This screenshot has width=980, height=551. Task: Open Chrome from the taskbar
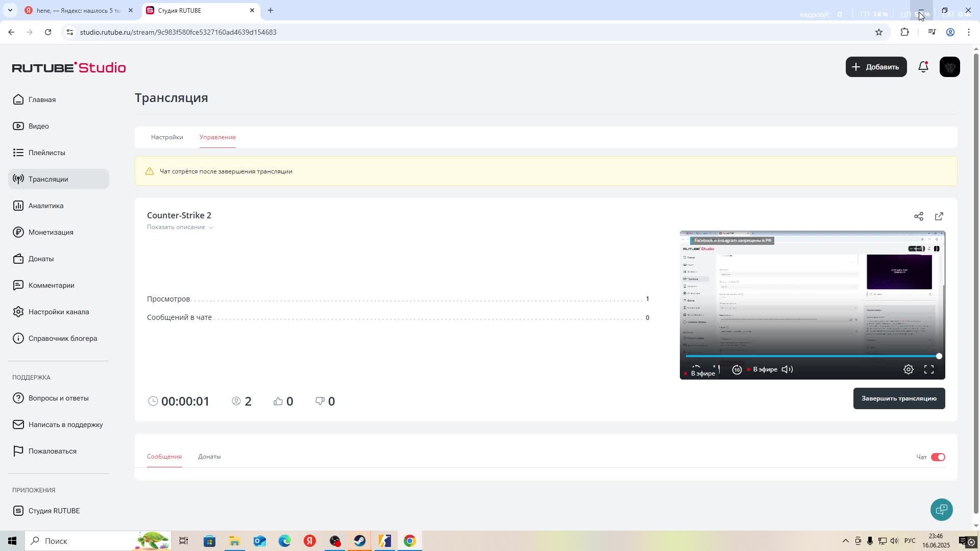[410, 541]
